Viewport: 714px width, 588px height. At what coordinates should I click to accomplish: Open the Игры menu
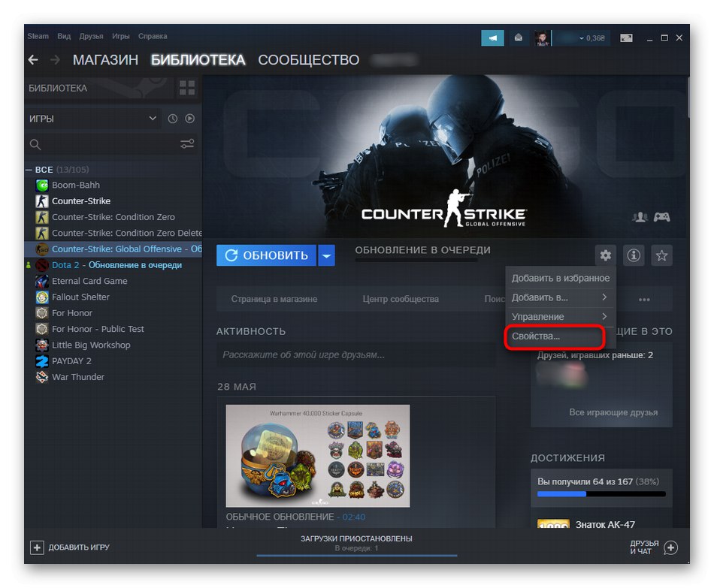coord(121,36)
